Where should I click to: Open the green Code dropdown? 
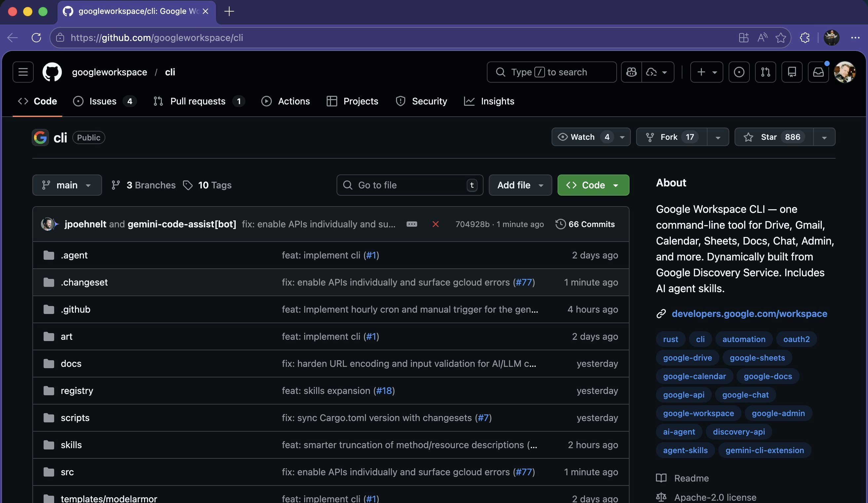pos(593,185)
